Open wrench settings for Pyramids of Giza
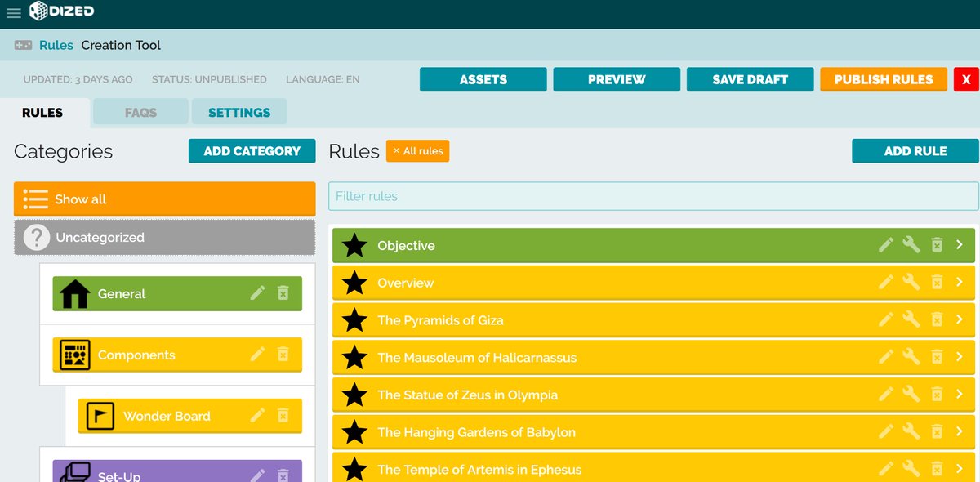This screenshot has width=980, height=482. 911,319
